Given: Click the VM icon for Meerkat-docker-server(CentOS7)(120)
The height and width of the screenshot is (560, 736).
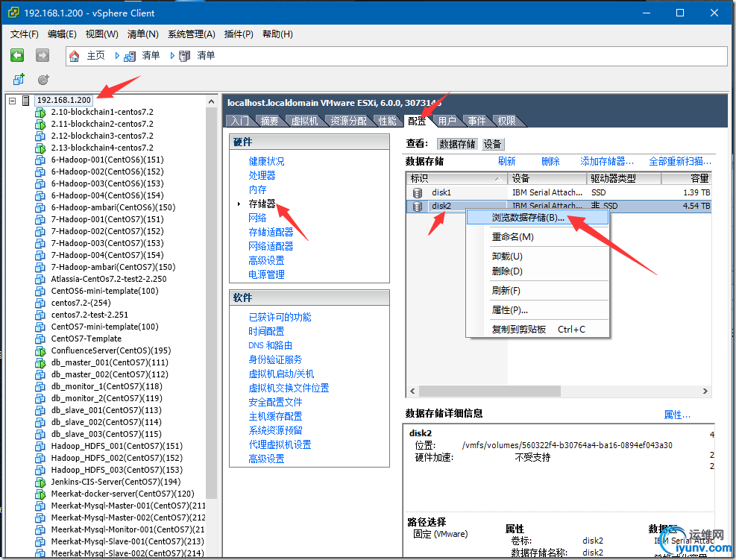Looking at the screenshot, I should click(40, 494).
